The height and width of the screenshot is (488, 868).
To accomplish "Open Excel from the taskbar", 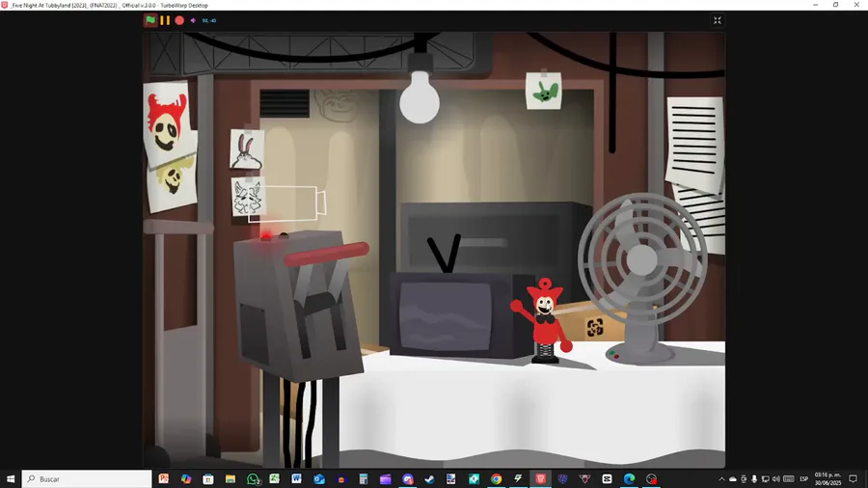I will 275,478.
